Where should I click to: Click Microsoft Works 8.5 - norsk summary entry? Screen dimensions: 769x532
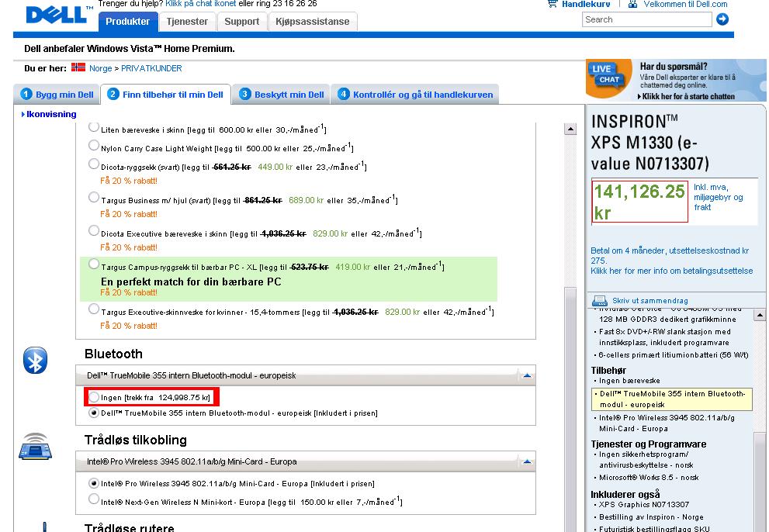pos(649,477)
